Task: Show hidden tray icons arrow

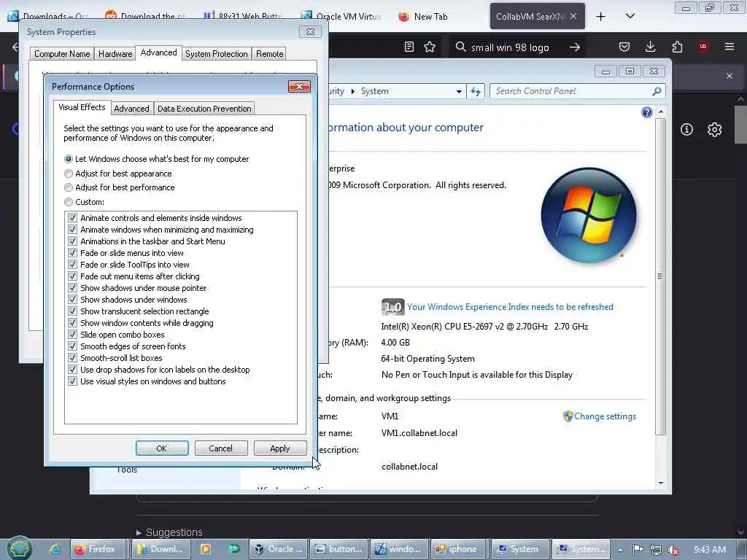Action: [x=620, y=550]
